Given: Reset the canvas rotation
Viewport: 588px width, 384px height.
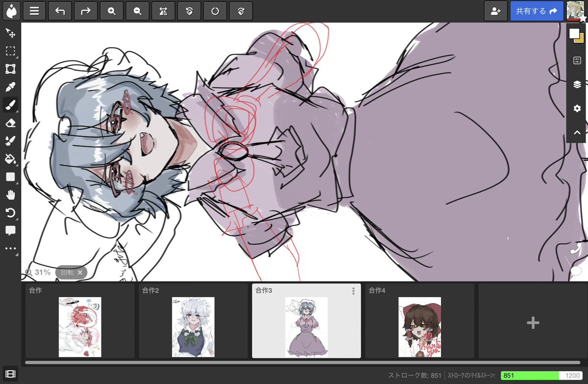Looking at the screenshot, I should point(215,11).
